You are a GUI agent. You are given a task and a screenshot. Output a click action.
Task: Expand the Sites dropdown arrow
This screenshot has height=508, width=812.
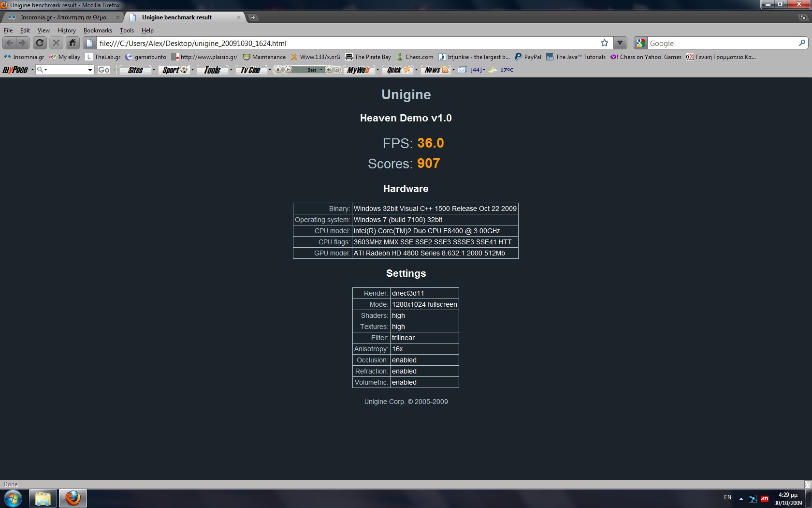(154, 70)
